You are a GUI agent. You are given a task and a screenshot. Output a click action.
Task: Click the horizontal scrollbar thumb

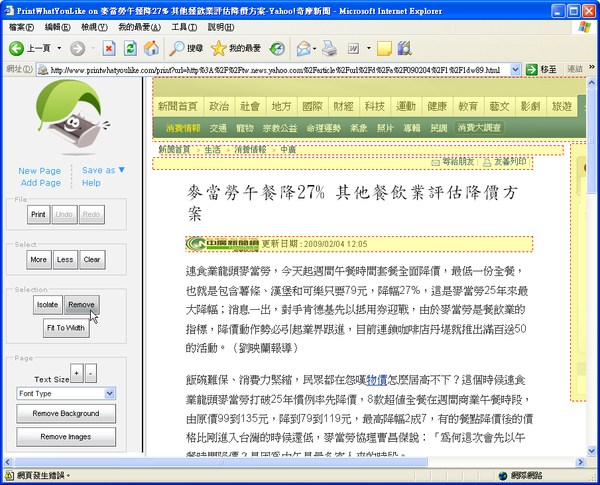point(220,462)
